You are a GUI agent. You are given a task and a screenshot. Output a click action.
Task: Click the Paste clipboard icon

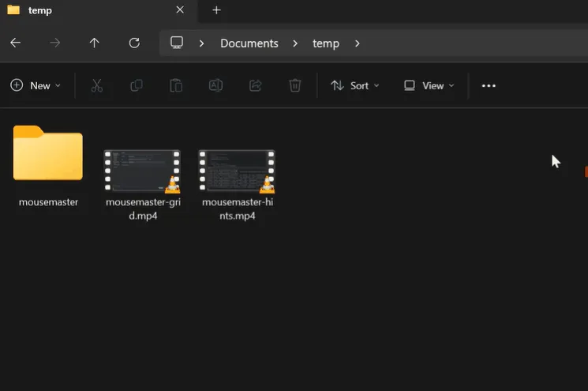(176, 85)
